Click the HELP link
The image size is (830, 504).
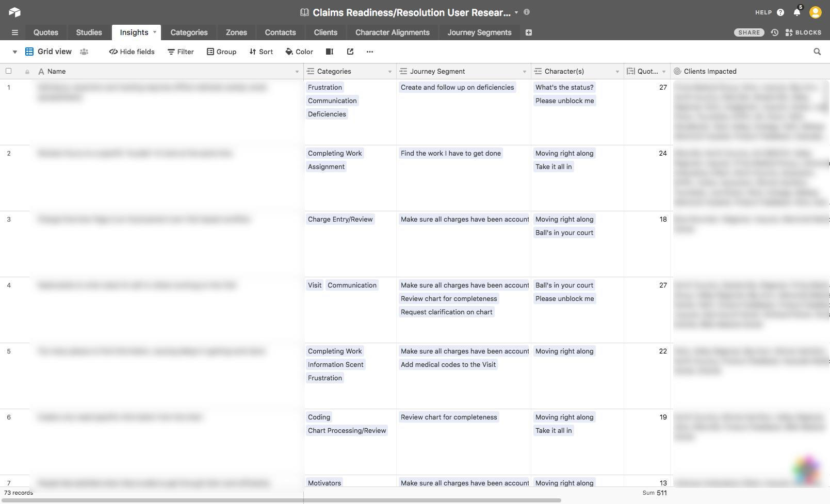[763, 12]
